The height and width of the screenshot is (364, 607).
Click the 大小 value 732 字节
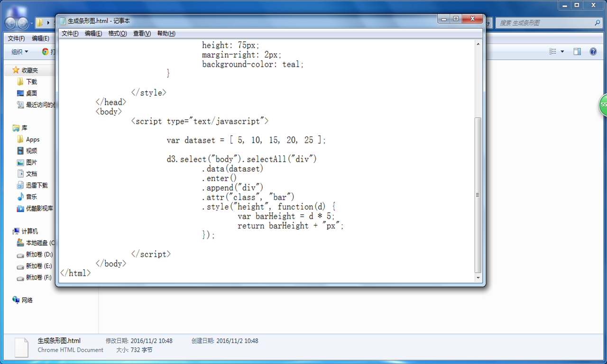click(141, 350)
